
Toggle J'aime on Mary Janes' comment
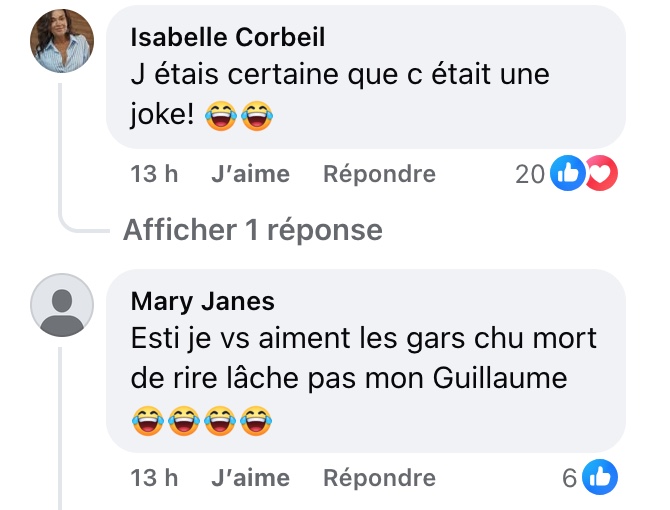tap(250, 478)
